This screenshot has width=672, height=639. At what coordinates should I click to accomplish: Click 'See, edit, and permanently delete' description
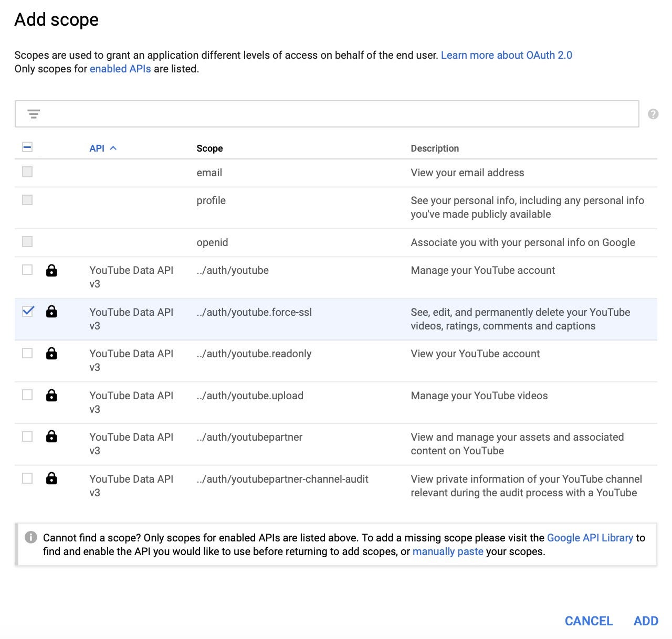click(x=520, y=319)
